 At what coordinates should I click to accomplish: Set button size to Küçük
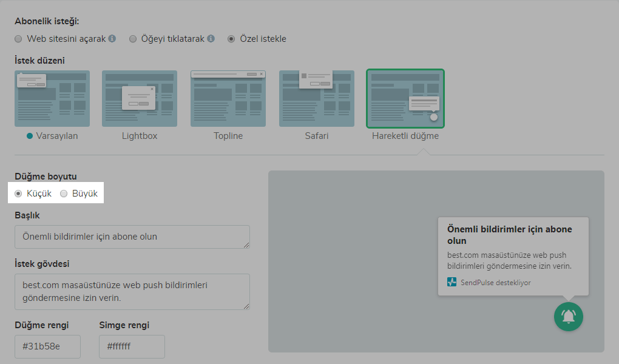[18, 194]
